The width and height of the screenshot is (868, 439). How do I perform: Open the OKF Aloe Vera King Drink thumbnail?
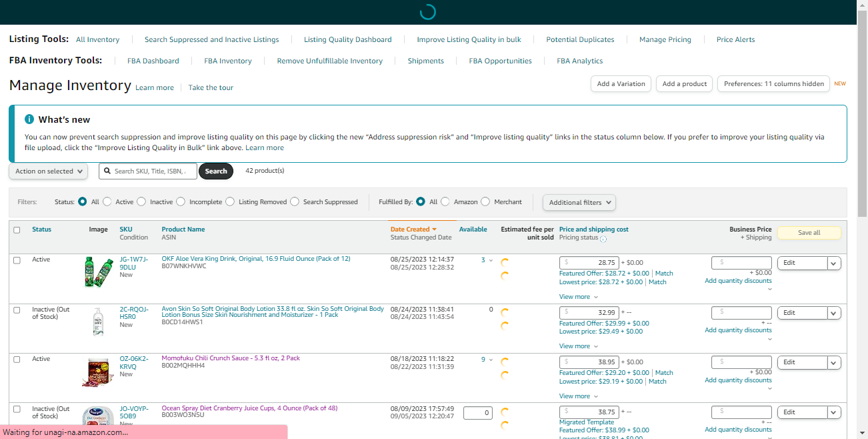coord(99,272)
